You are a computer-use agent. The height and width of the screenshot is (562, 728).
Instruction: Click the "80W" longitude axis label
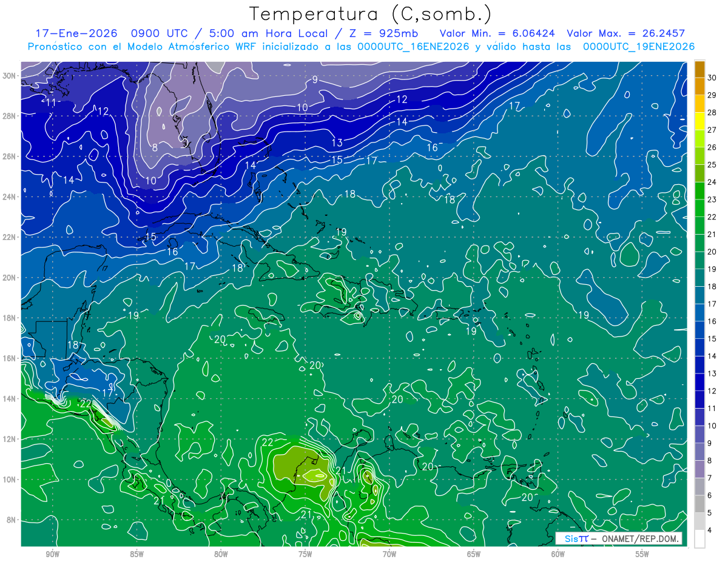coord(221,554)
